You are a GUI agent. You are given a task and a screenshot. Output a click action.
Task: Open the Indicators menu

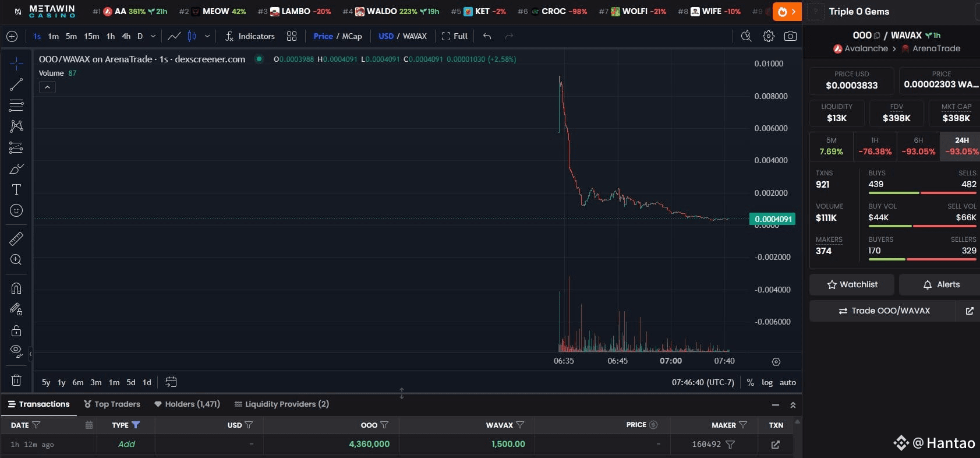click(x=250, y=36)
